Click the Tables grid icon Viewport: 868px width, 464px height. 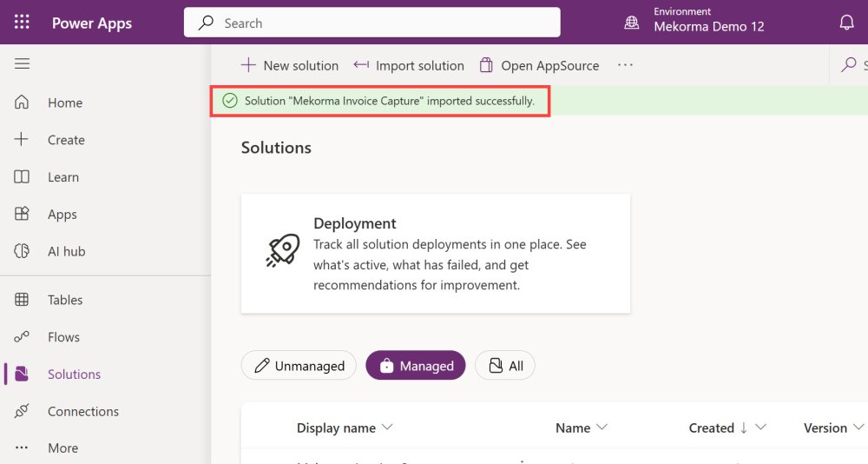22,300
